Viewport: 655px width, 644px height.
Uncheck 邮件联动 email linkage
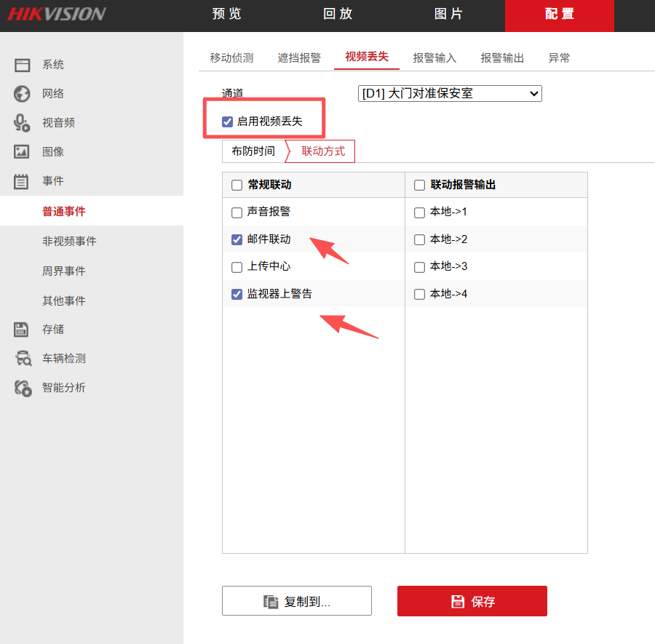(237, 239)
